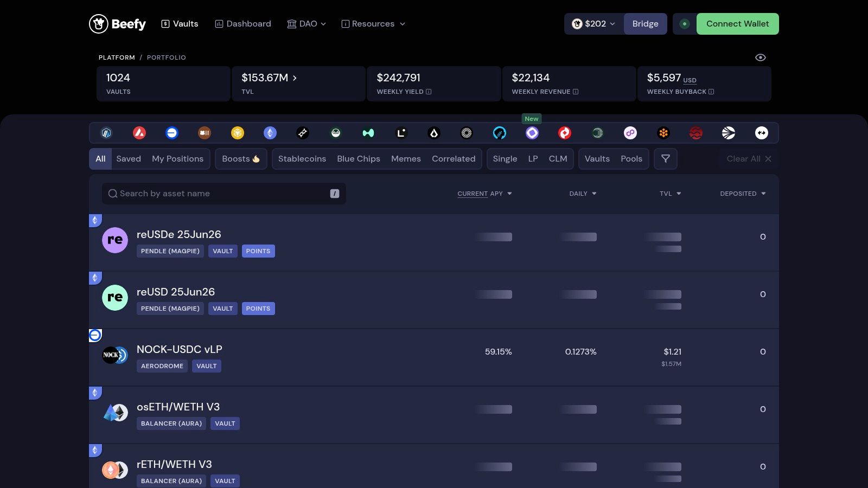
Task: Filter vaults by Linea chain icon
Action: (x=401, y=133)
